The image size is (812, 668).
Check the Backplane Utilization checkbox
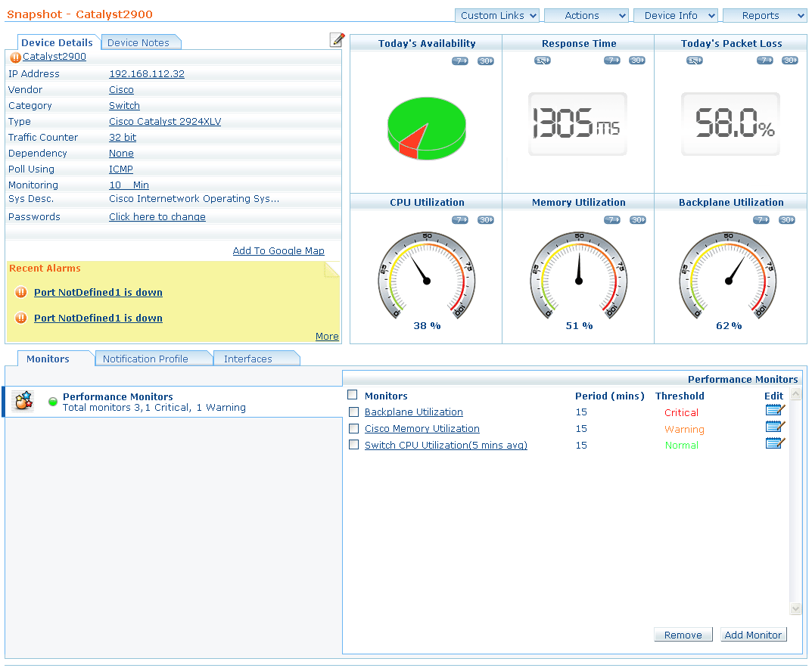click(353, 412)
